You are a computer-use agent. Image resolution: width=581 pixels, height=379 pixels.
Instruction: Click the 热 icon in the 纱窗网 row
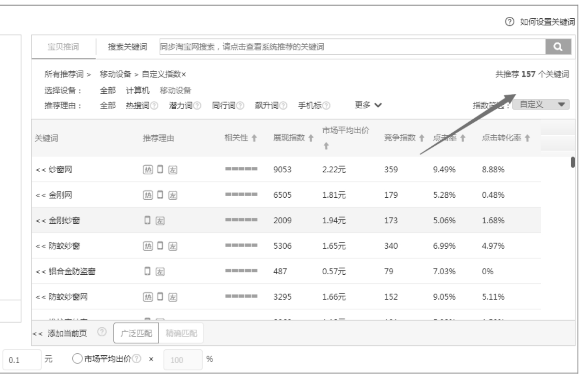coord(148,170)
